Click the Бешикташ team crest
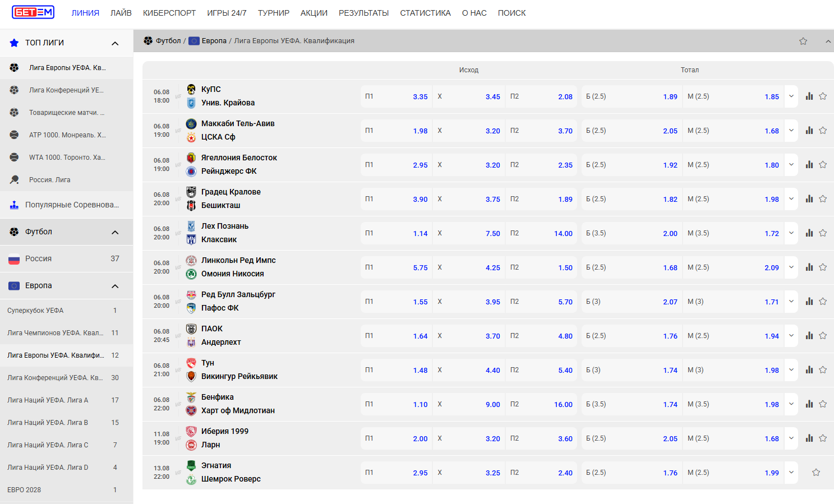The width and height of the screenshot is (834, 504). 191,205
